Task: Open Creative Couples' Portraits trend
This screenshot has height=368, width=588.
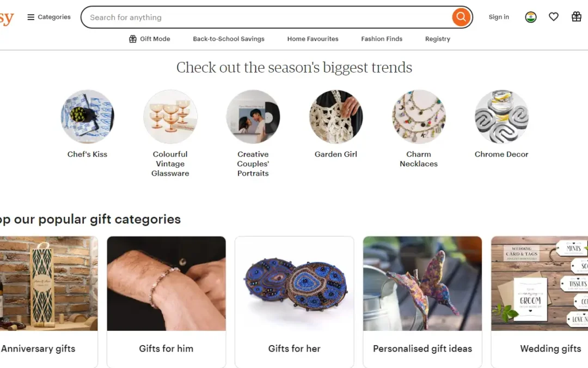Action: (x=253, y=117)
